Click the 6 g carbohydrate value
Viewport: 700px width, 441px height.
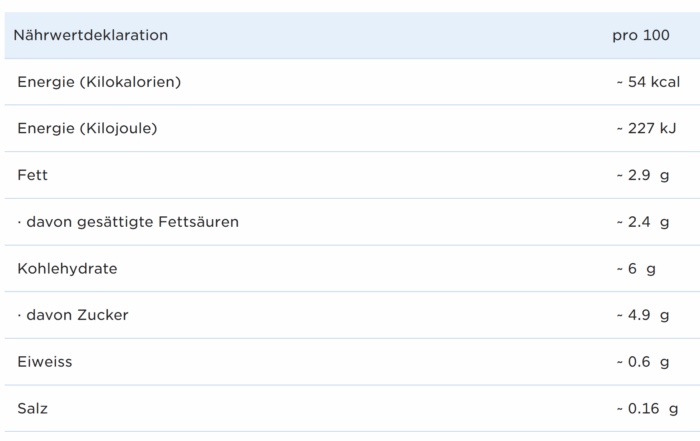636,269
